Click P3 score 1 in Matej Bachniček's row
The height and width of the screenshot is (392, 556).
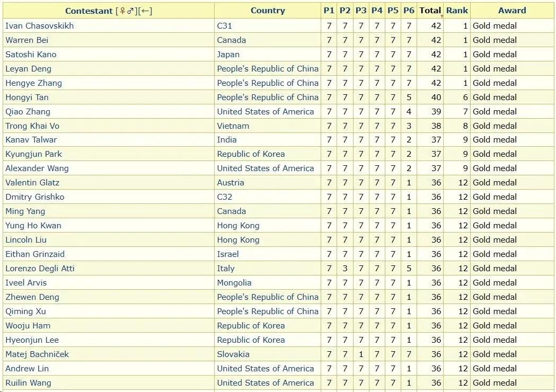click(361, 354)
